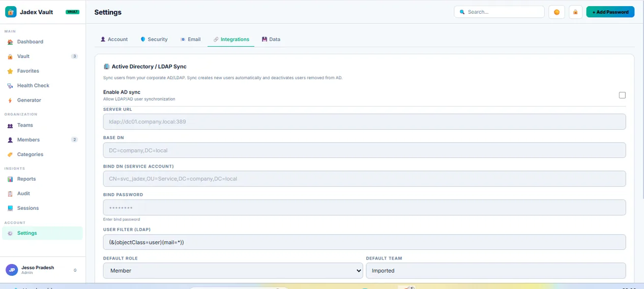644x289 pixels.
Task: Click the Jadex Vault logo icon
Action: (x=11, y=12)
